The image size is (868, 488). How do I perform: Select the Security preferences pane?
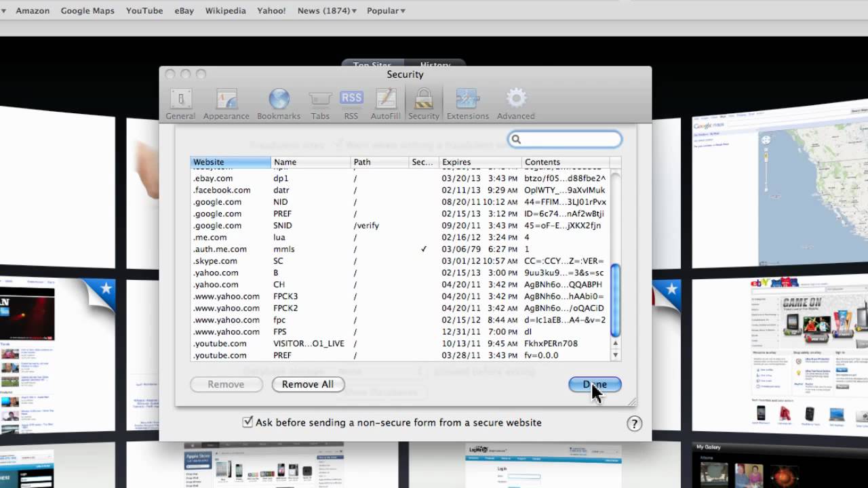point(424,104)
